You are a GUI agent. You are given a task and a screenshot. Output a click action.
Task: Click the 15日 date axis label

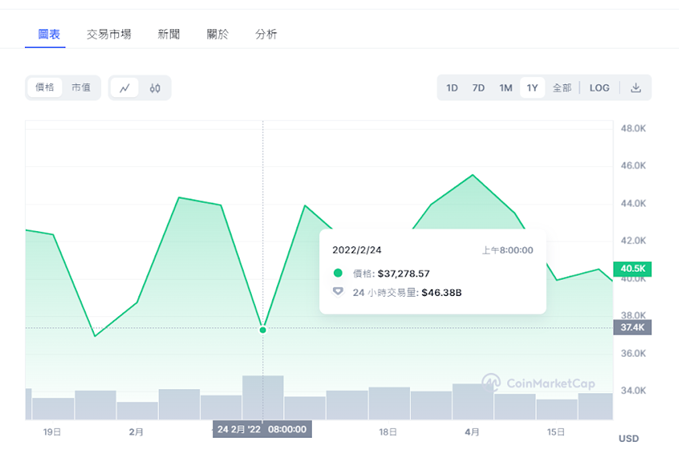click(x=556, y=432)
